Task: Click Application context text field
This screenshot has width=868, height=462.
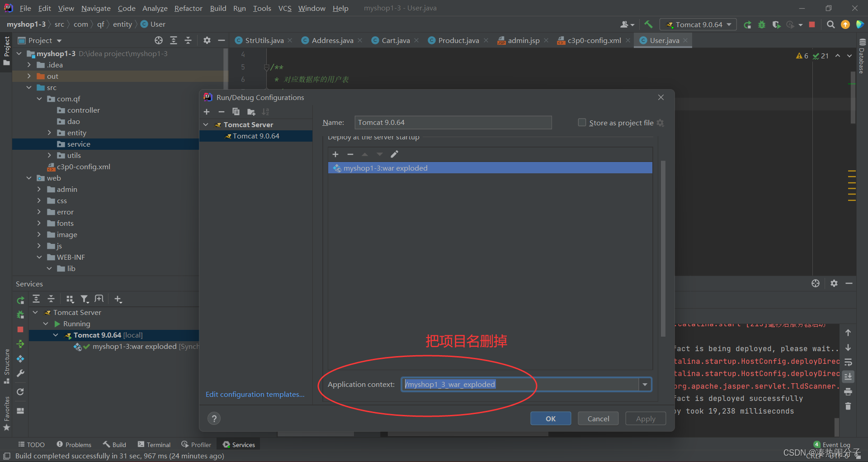Action: (x=520, y=385)
